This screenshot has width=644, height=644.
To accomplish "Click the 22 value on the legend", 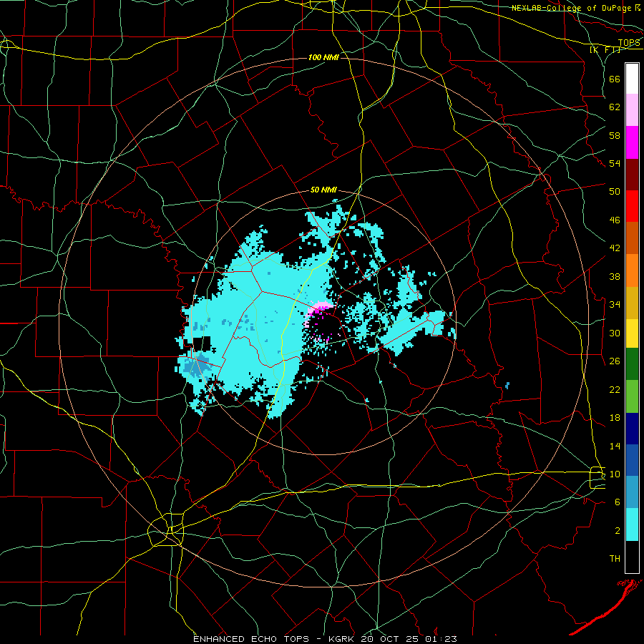I will [x=615, y=389].
